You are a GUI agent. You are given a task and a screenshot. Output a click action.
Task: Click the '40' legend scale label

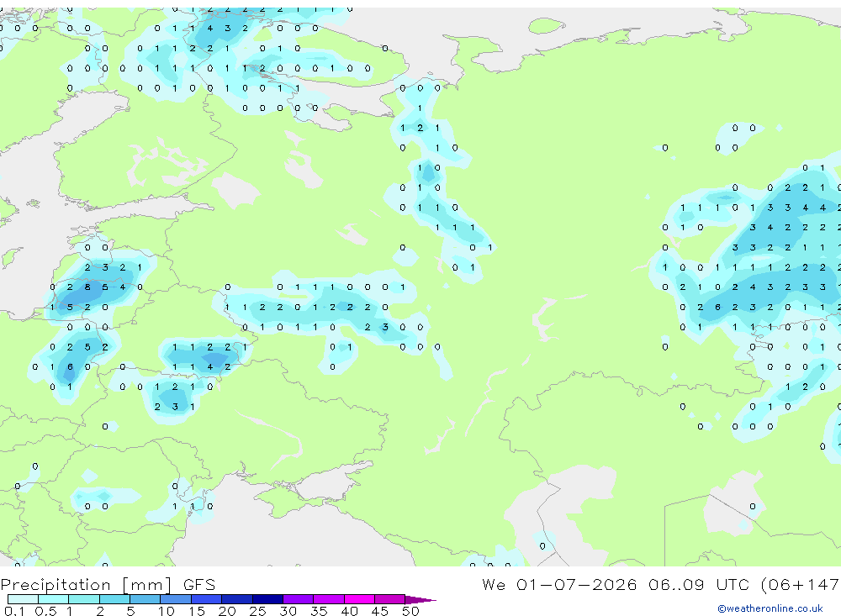click(349, 611)
